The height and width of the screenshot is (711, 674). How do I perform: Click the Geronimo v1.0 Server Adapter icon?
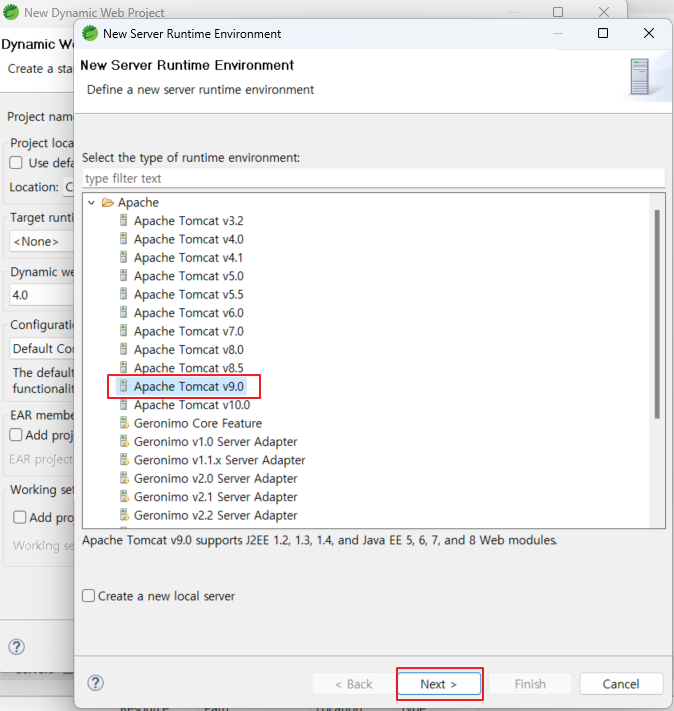[x=124, y=441]
